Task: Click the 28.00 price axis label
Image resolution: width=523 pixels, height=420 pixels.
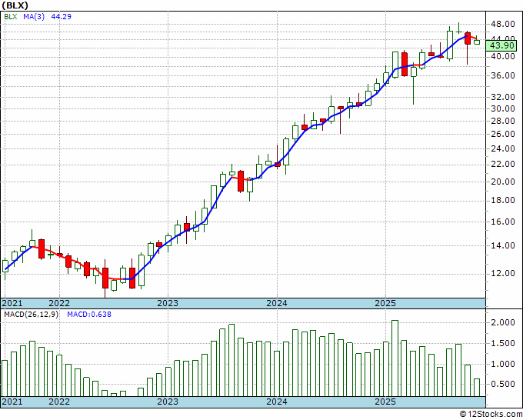Action: 503,121
